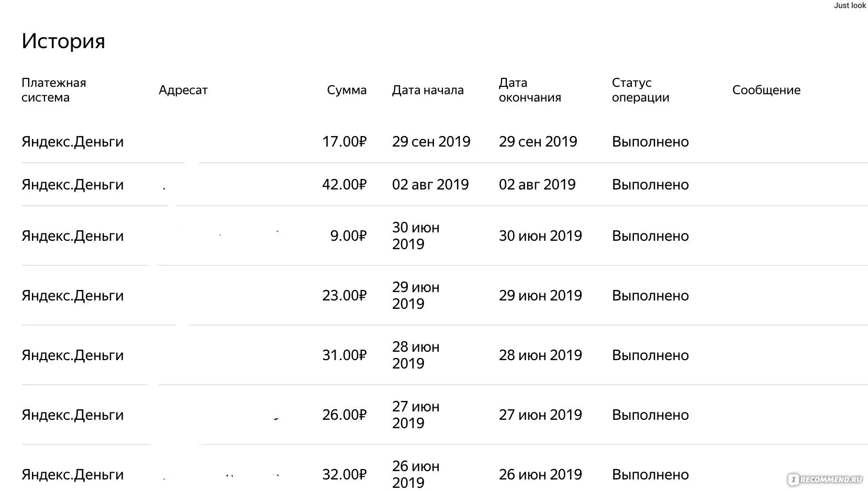The image size is (868, 491).
Task: Click the Дата начала column header
Action: [x=428, y=90]
